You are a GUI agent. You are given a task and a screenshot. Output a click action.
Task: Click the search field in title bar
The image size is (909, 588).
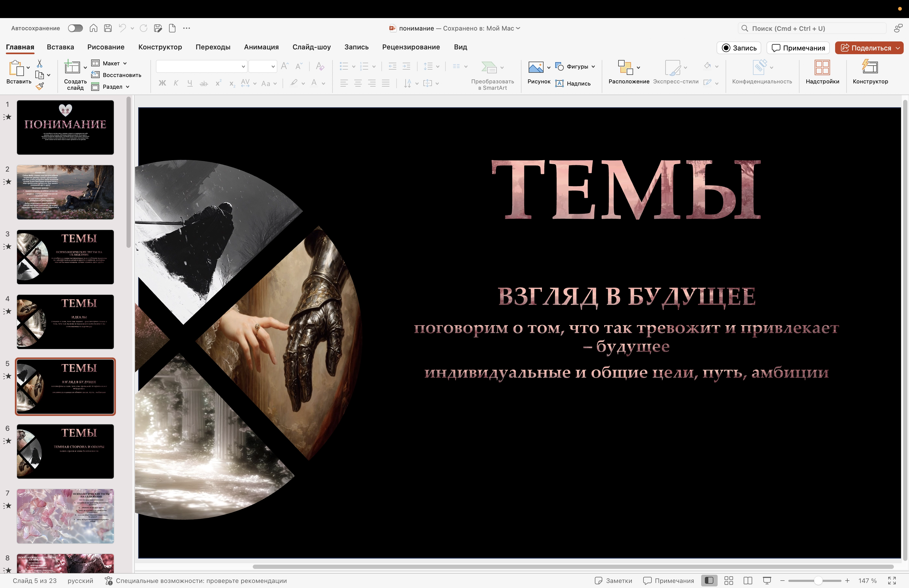point(812,28)
